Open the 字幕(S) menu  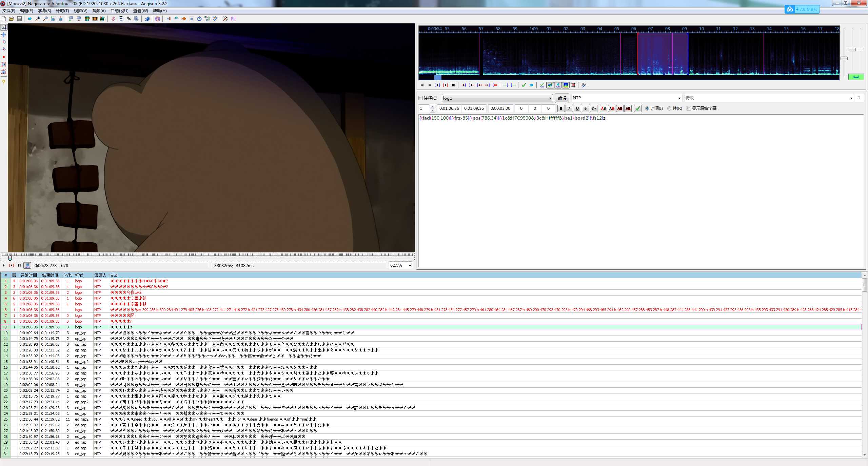coord(44,11)
